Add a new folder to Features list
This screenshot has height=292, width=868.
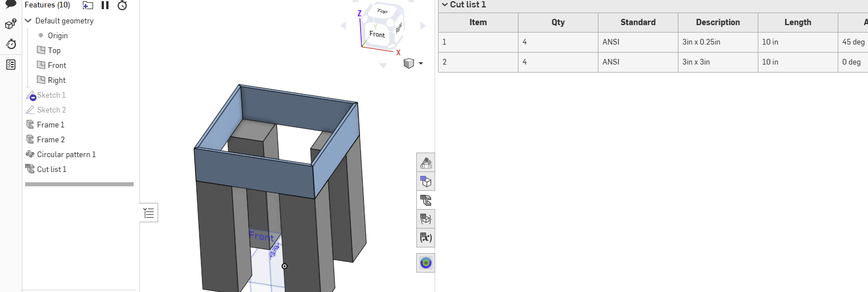(x=87, y=5)
